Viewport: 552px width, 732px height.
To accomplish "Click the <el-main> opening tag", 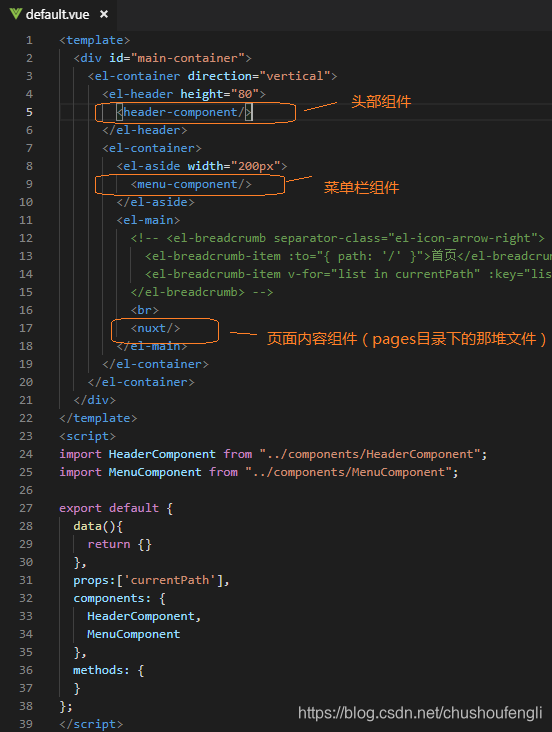I will [148, 220].
